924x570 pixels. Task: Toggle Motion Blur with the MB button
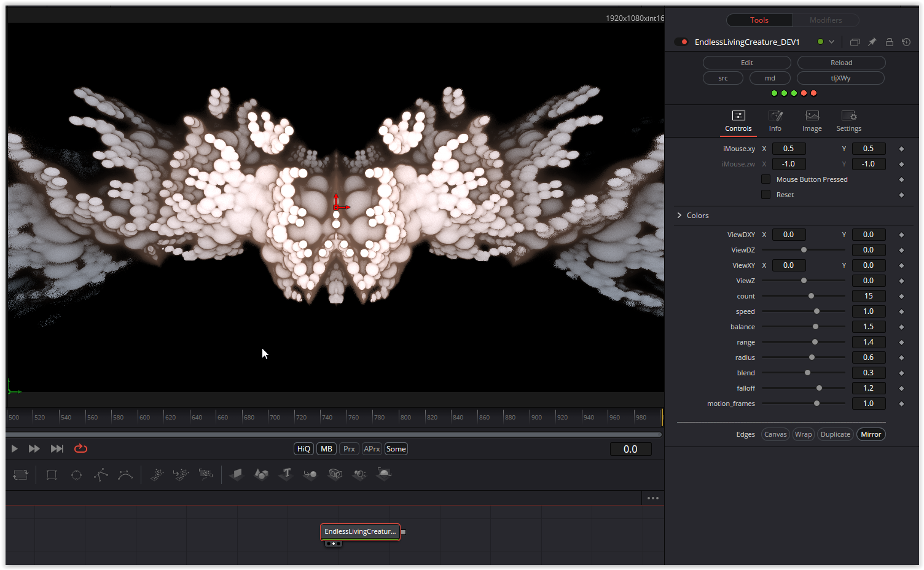[x=326, y=448]
